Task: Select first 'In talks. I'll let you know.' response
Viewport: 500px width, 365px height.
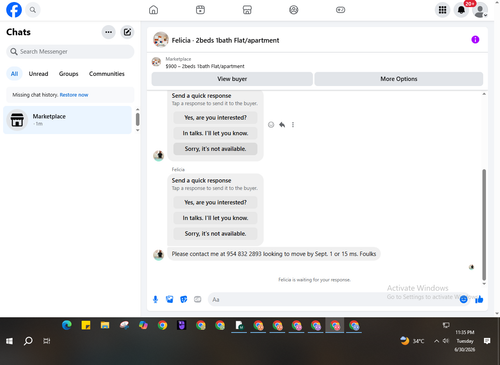Action: point(215,133)
